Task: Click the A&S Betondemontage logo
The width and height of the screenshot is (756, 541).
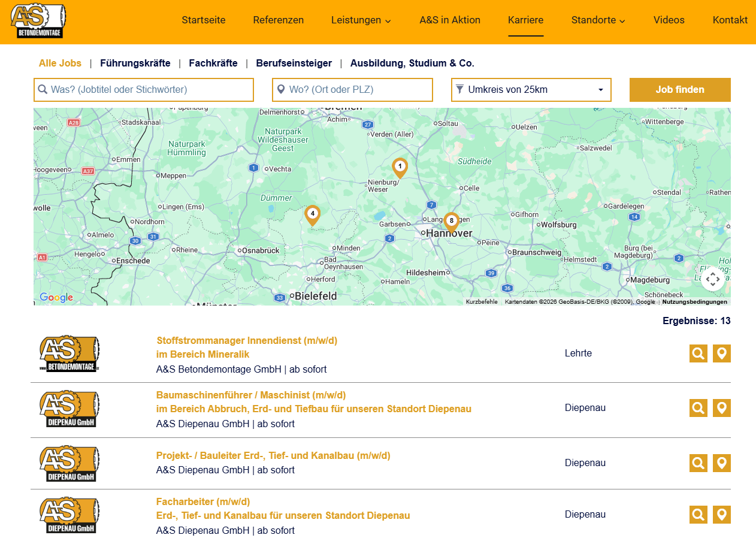Action: coord(37,20)
